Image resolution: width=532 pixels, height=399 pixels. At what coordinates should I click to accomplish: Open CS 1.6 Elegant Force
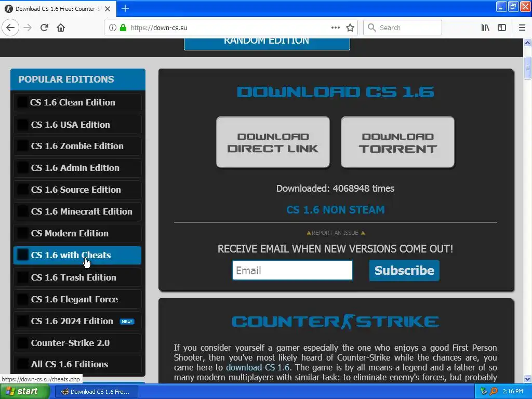pos(77,299)
